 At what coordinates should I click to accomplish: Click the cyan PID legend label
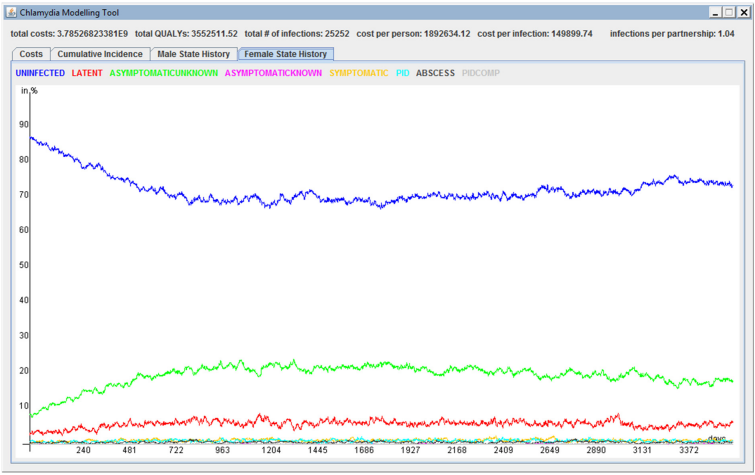click(x=402, y=74)
